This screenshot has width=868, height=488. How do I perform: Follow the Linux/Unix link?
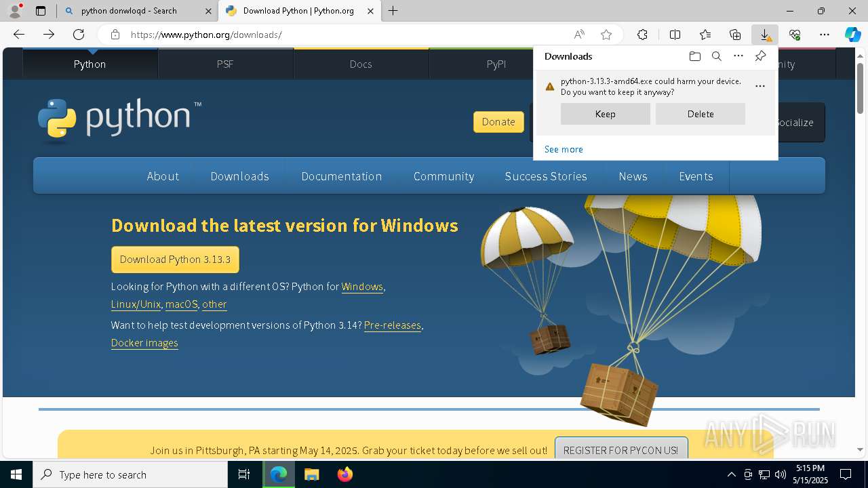136,304
